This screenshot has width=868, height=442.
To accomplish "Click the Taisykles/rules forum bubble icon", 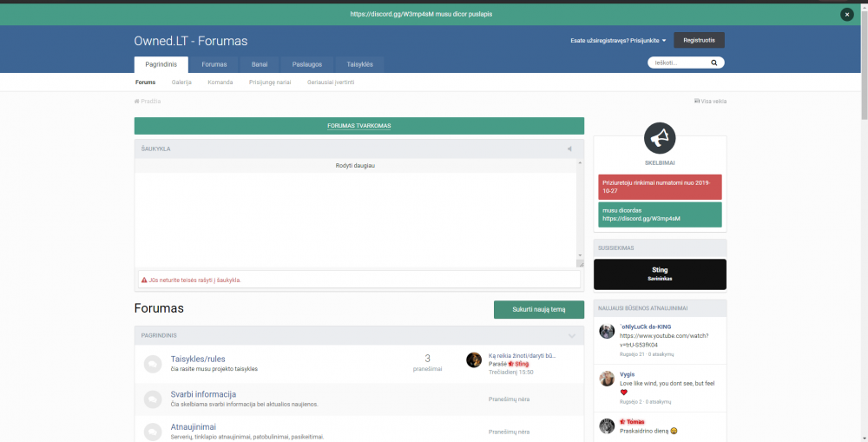I will 153,364.
